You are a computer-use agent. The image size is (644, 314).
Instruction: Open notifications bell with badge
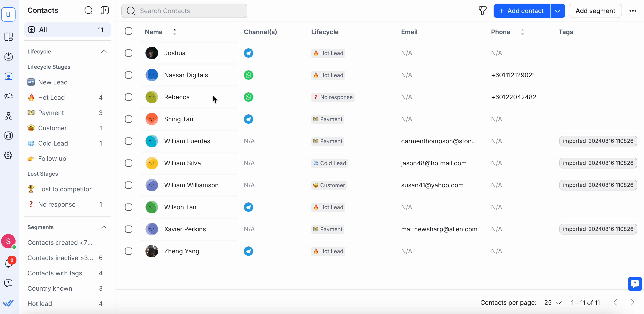click(9, 263)
